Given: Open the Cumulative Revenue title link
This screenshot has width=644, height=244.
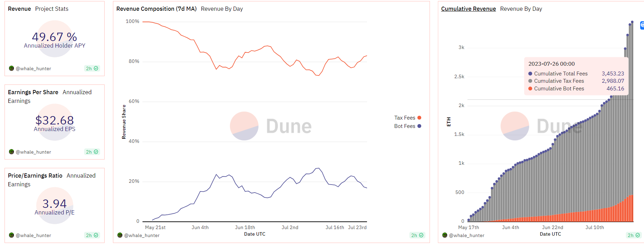Looking at the screenshot, I should pos(468,9).
